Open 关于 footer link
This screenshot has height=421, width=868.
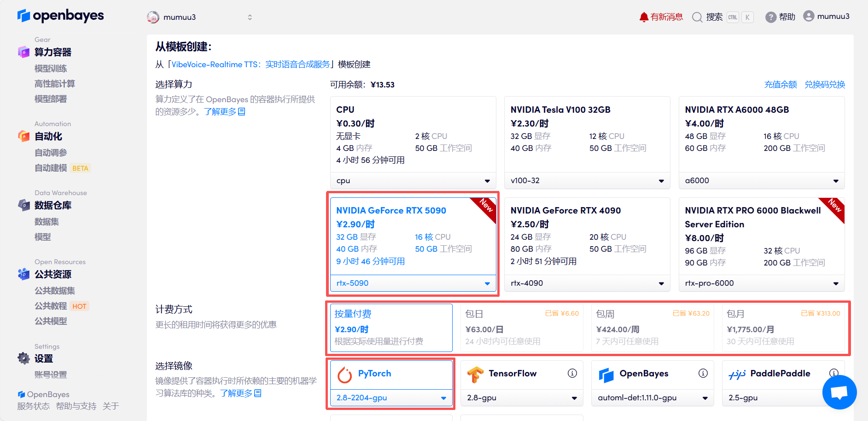pyautogui.click(x=111, y=406)
